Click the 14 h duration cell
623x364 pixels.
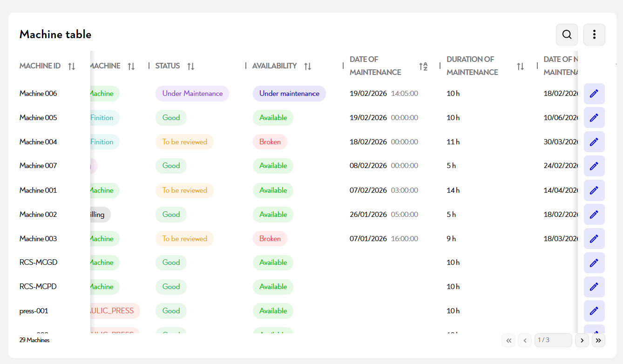[453, 190]
